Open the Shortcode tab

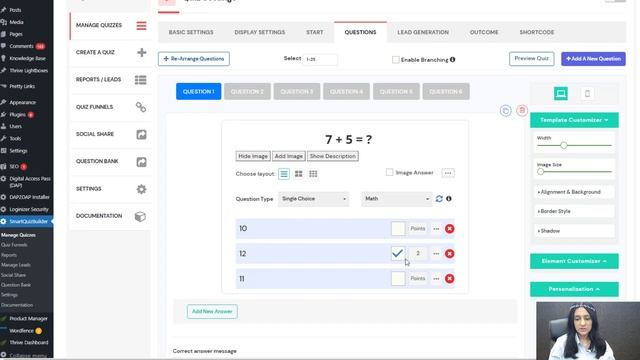pos(537,32)
